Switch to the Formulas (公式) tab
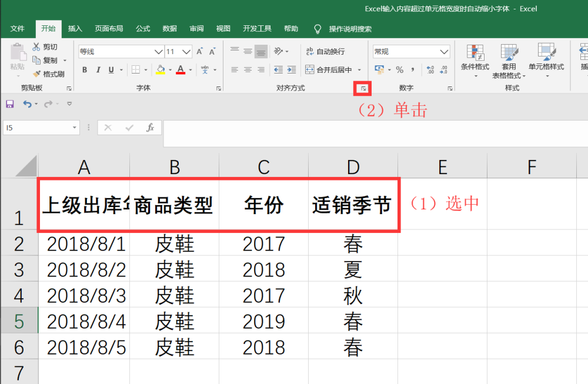This screenshot has height=384, width=588. [x=143, y=28]
